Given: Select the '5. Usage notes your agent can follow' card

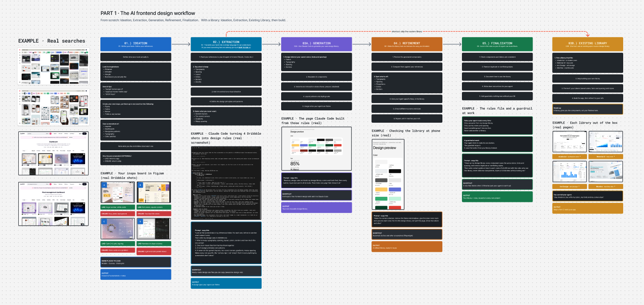Looking at the screenshot, I should pyautogui.click(x=316, y=106).
